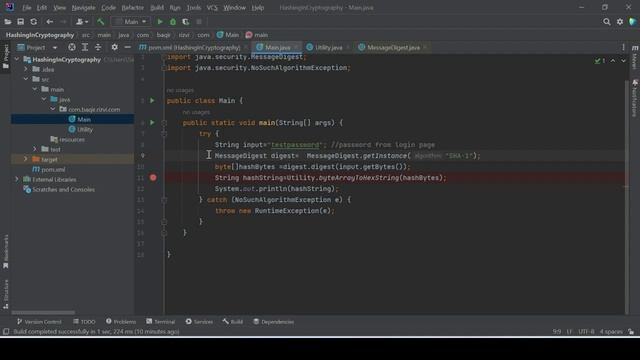
Task: Click the Run with Coverage icon
Action: 186,22
